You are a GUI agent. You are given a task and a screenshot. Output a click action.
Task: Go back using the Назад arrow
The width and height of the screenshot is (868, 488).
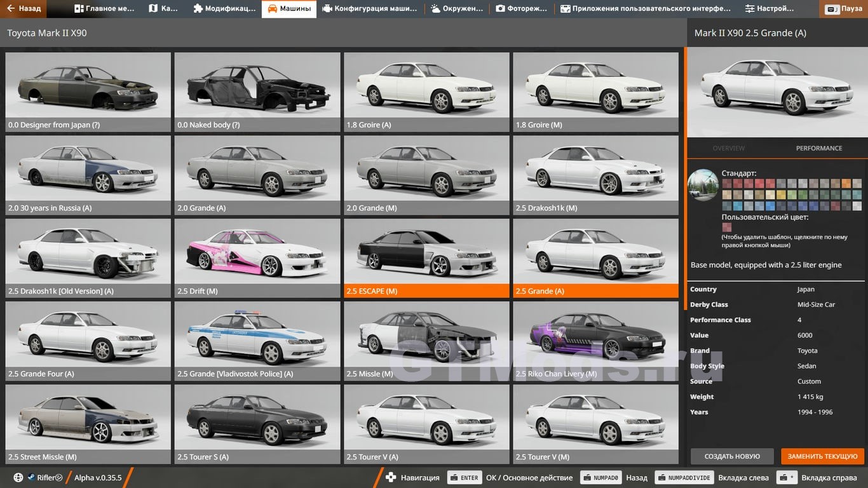(x=24, y=9)
